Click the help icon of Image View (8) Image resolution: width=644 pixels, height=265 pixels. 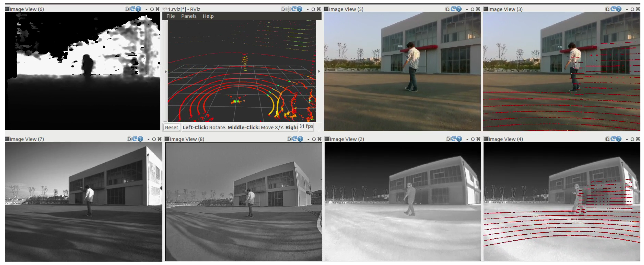click(x=300, y=139)
